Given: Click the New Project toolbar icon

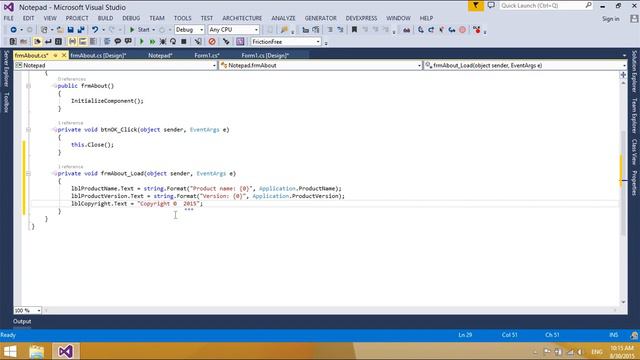Looking at the screenshot, I should click(x=44, y=30).
